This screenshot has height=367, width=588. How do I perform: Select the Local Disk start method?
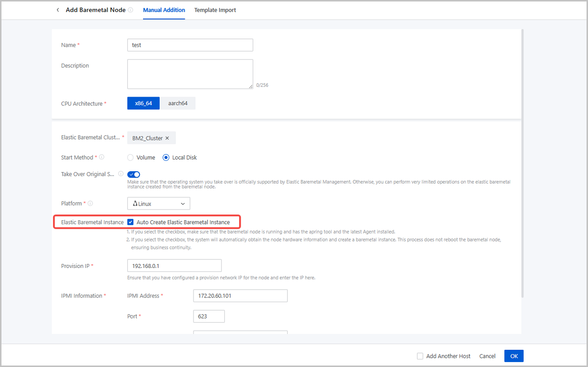pyautogui.click(x=166, y=157)
